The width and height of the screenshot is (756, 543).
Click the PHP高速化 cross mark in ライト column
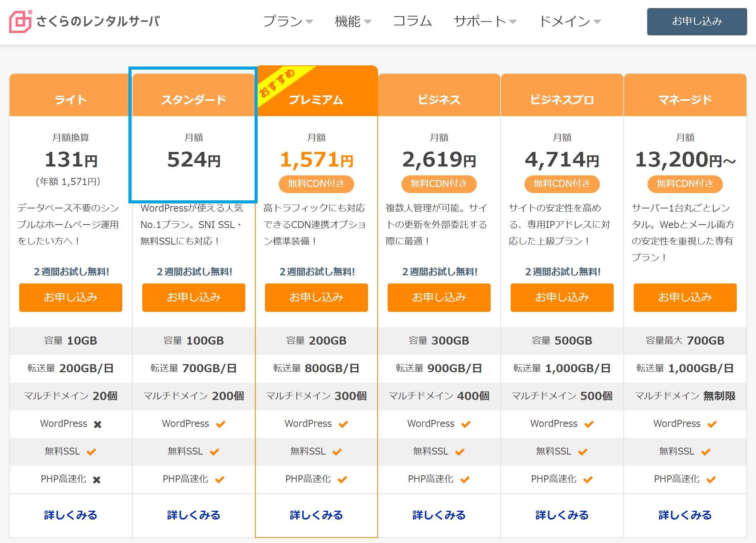tap(97, 480)
